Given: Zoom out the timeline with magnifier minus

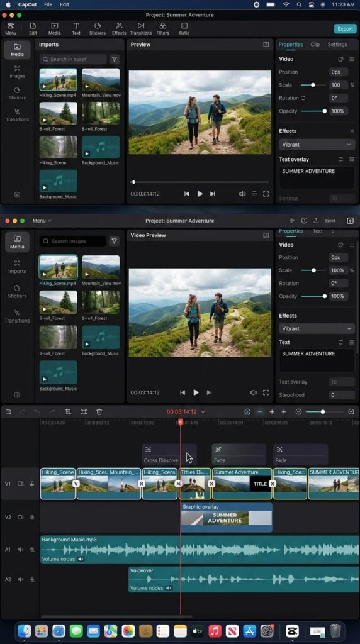Looking at the screenshot, I should [299, 411].
